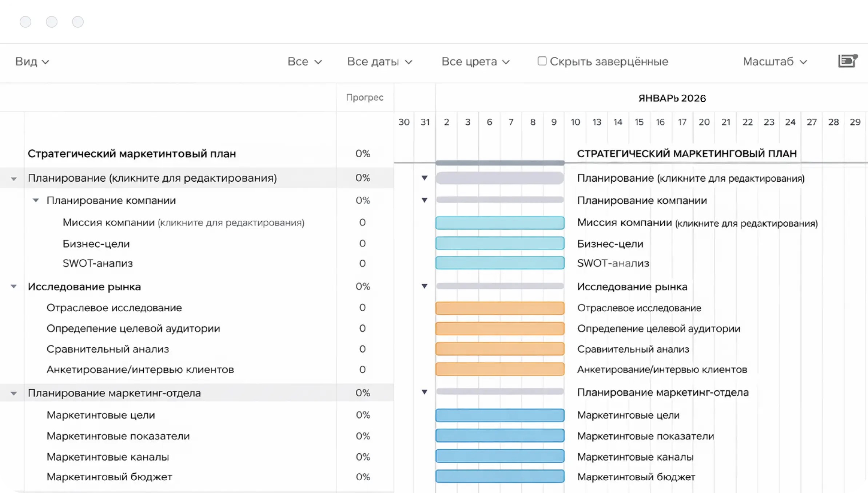Toggle Скрыть завершённые checkbox
Image resolution: width=868 pixels, height=493 pixels.
[x=542, y=61]
